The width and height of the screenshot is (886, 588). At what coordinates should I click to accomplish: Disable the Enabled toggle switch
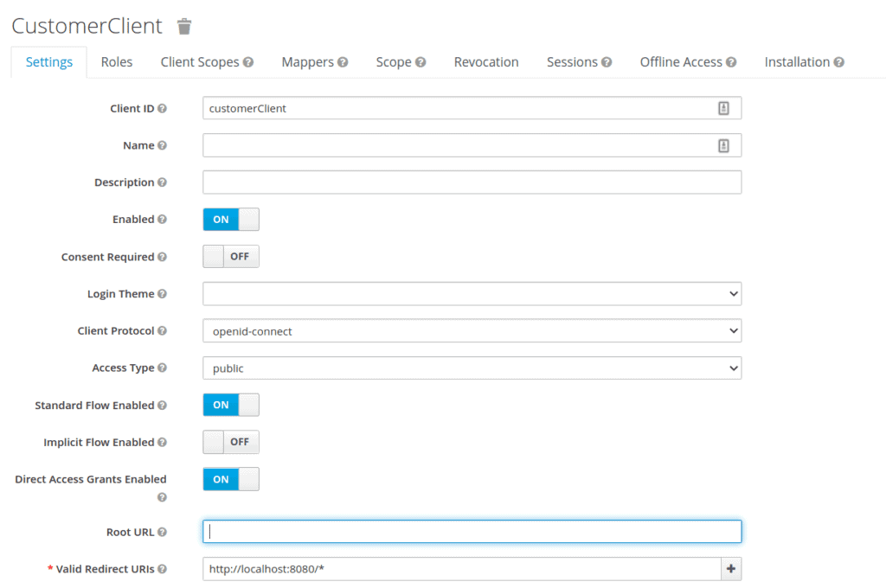(230, 220)
